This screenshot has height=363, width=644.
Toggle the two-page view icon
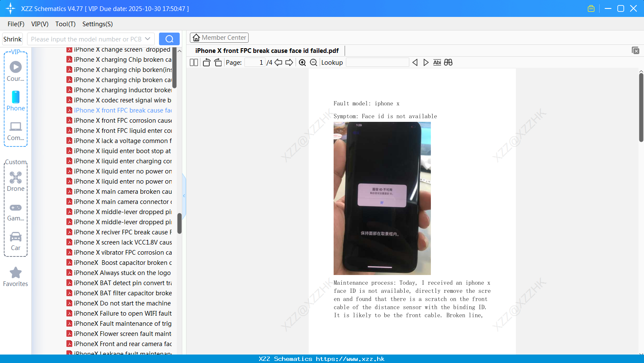(x=194, y=62)
